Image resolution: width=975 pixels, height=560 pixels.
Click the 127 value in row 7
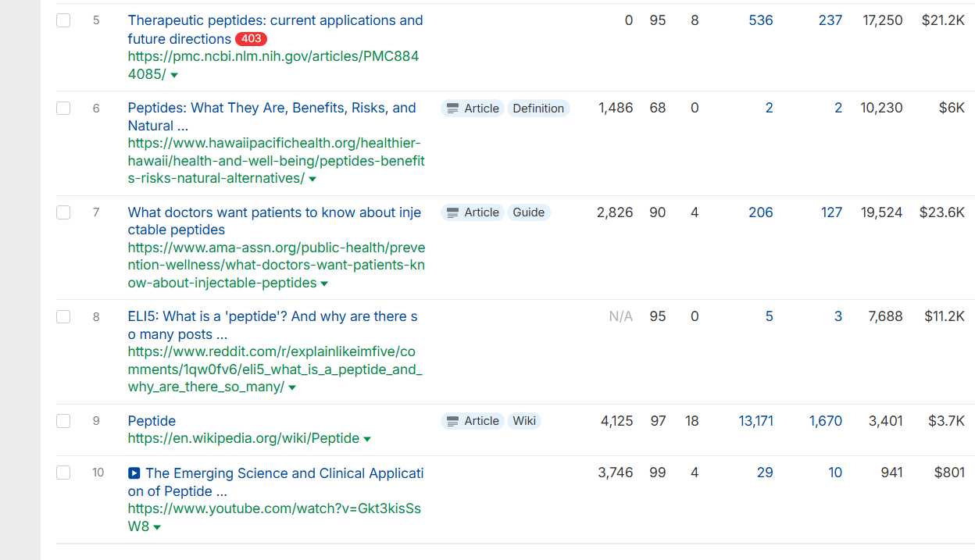pyautogui.click(x=831, y=212)
